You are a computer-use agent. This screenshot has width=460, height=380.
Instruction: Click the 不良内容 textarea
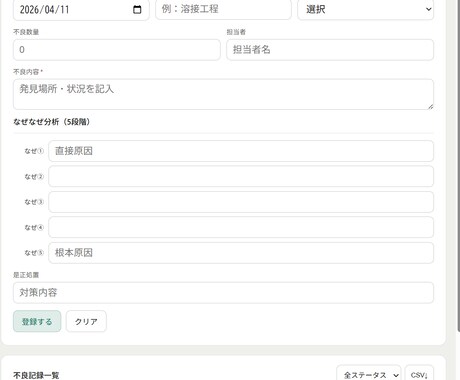[223, 94]
